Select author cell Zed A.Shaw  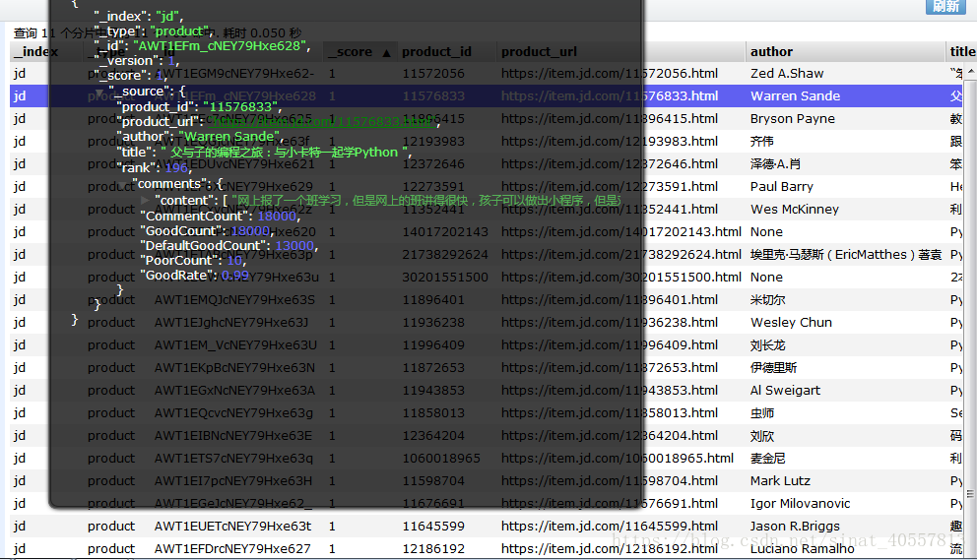(x=787, y=74)
